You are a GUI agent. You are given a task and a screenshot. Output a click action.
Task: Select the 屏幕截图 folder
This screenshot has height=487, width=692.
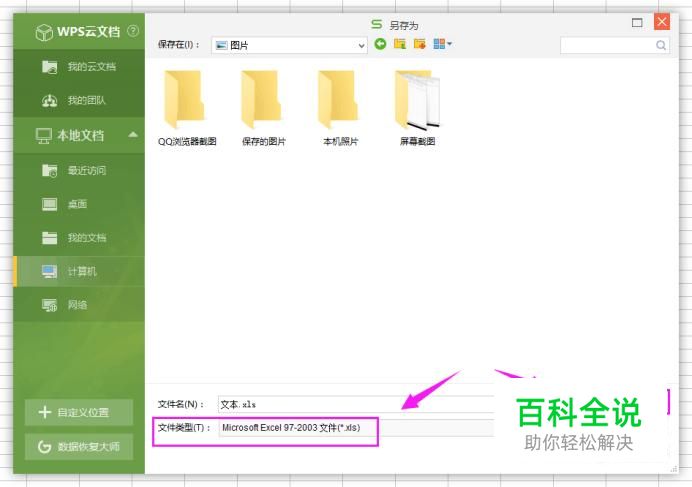(x=417, y=108)
